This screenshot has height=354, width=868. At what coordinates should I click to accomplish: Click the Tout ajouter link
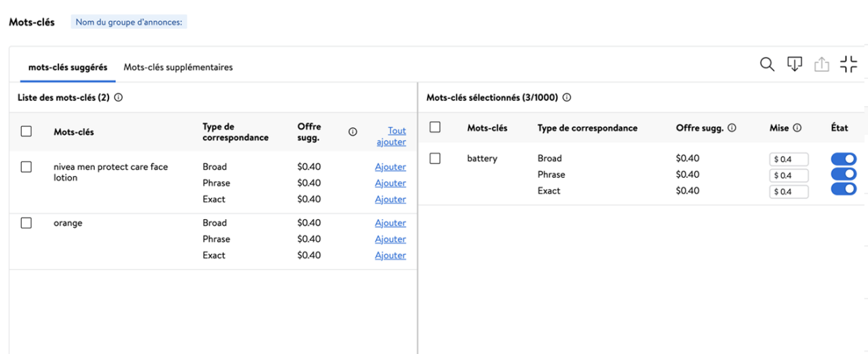click(391, 136)
